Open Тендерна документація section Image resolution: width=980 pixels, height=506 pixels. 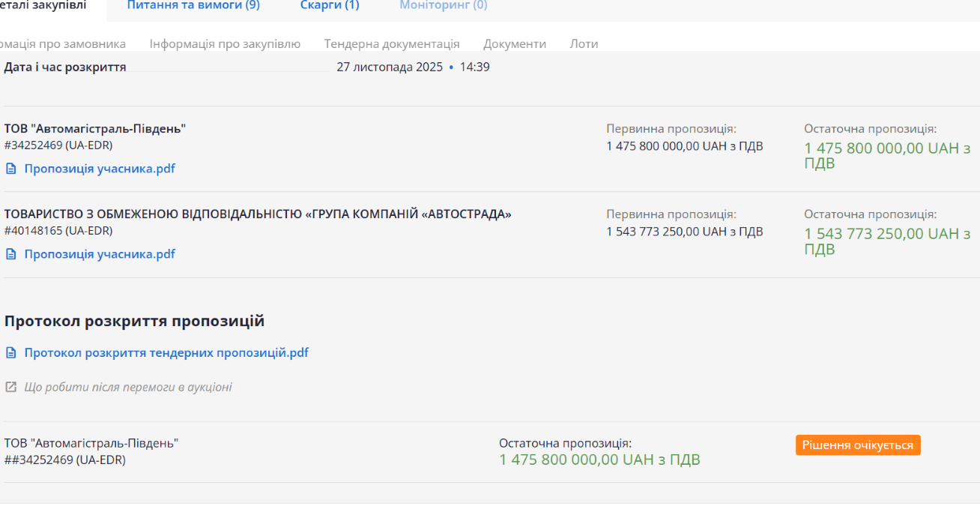click(392, 44)
